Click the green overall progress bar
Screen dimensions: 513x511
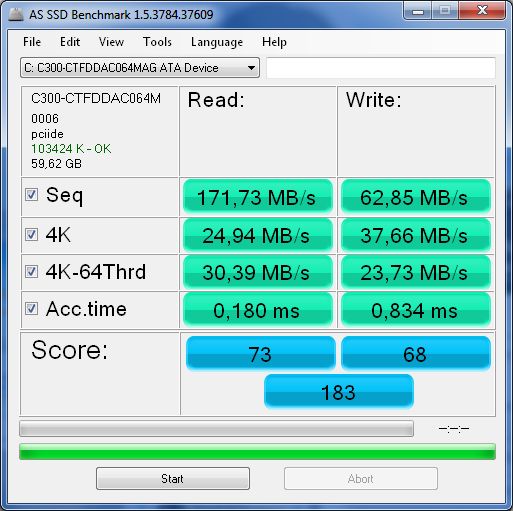(x=257, y=452)
